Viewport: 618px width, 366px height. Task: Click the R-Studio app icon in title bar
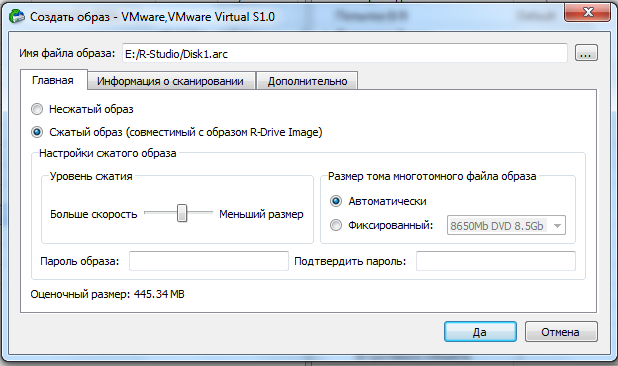(x=17, y=16)
